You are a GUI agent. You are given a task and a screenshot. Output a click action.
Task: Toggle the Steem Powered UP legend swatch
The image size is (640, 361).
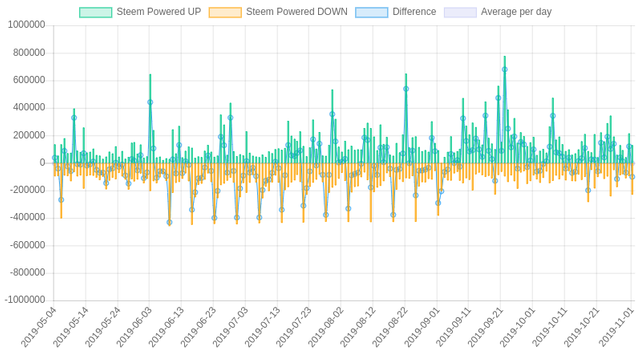pyautogui.click(x=96, y=12)
